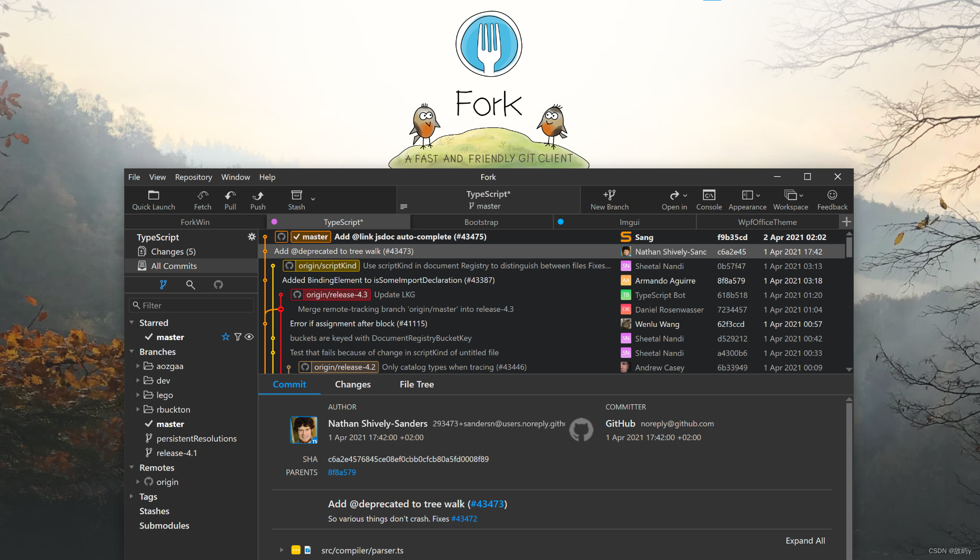Show branches view icon in sidebar
This screenshot has width=980, height=560.
pyautogui.click(x=163, y=285)
